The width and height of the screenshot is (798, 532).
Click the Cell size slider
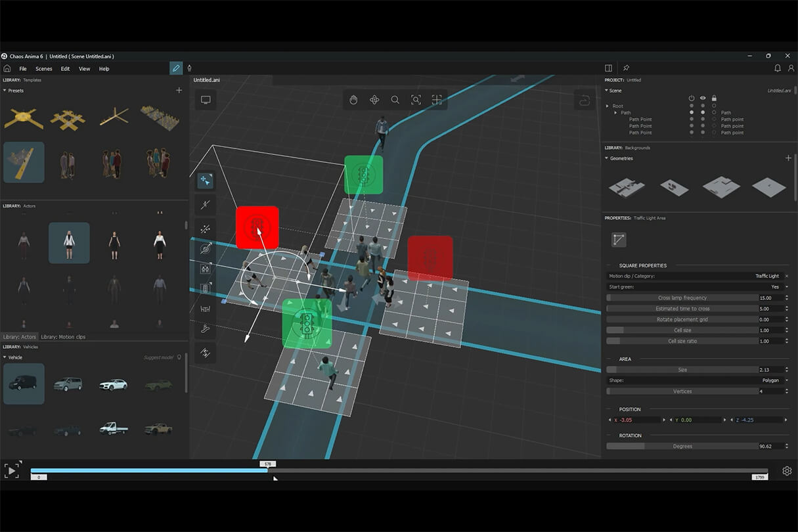[x=682, y=330]
